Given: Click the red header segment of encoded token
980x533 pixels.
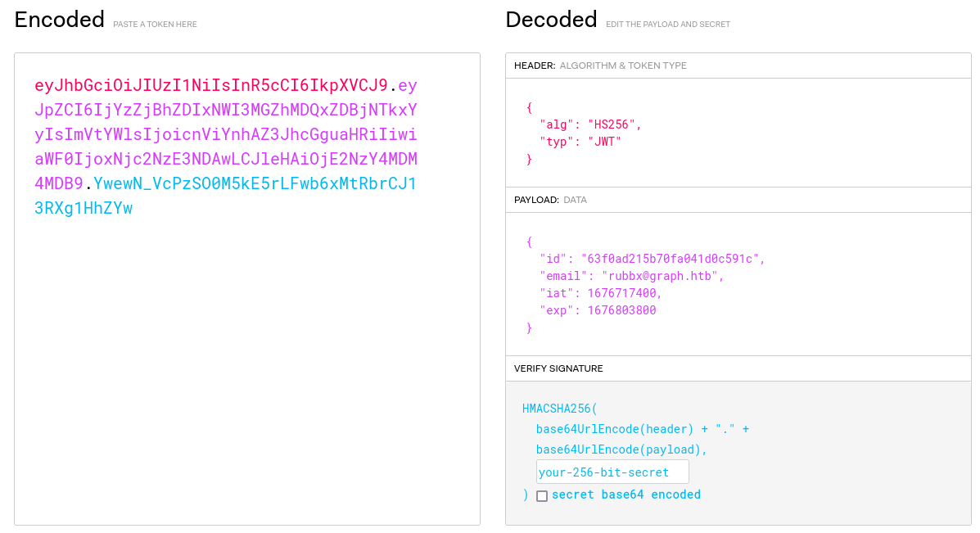Looking at the screenshot, I should click(x=210, y=85).
